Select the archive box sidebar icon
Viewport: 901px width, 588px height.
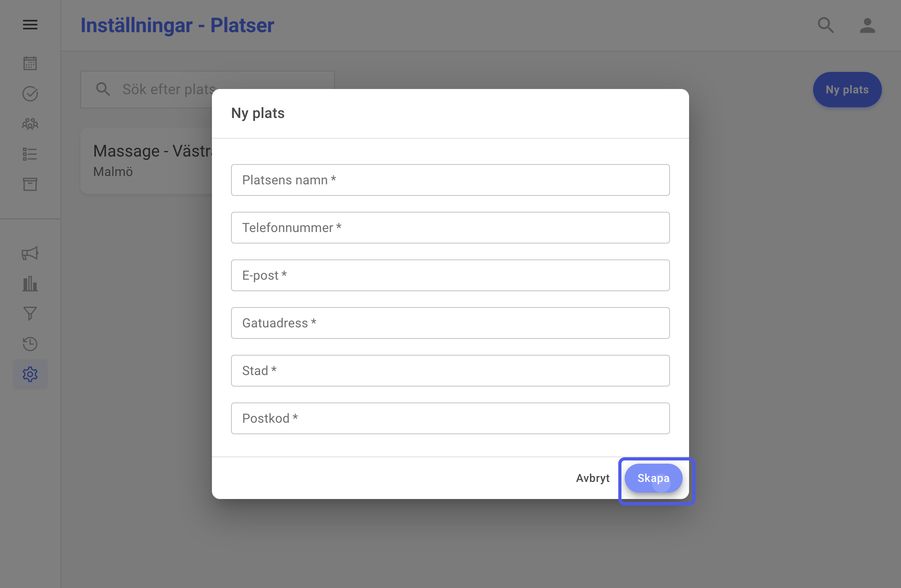(x=30, y=184)
